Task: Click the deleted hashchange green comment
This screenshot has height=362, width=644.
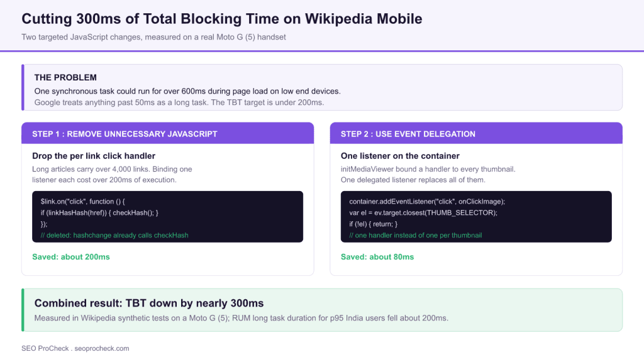Action: click(x=114, y=236)
